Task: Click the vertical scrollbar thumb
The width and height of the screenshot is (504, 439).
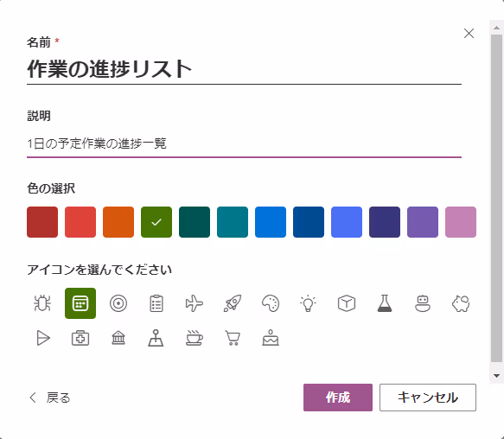Action: pos(496,198)
